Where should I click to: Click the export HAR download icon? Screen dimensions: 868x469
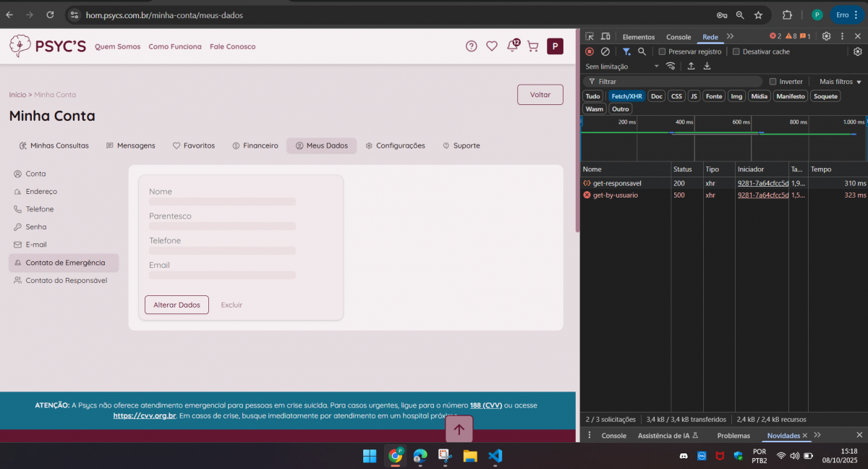(x=707, y=66)
